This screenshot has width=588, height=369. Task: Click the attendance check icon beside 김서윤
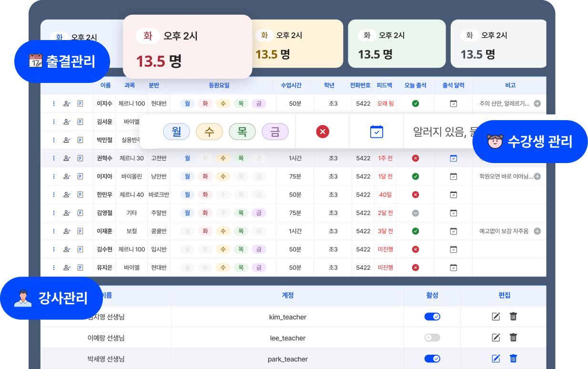click(67, 122)
